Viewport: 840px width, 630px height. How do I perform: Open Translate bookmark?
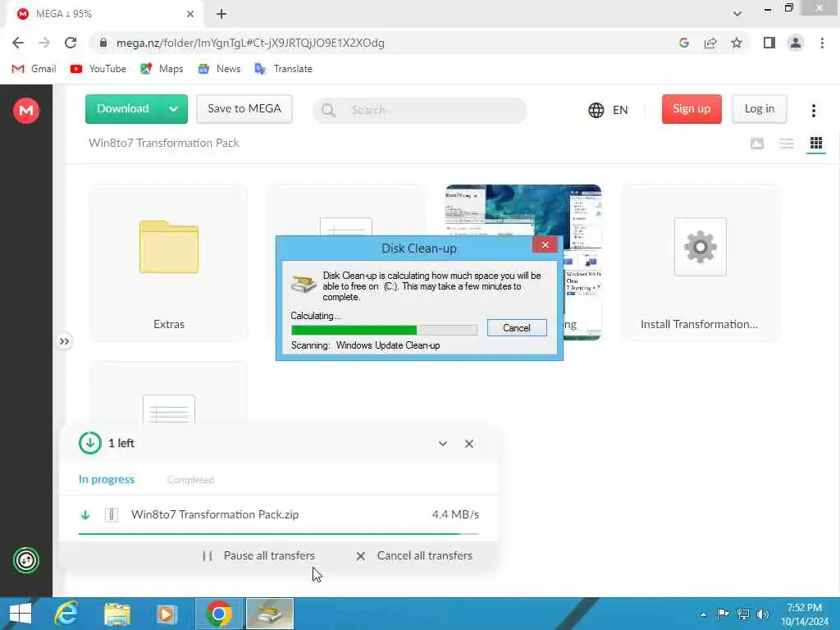point(283,69)
